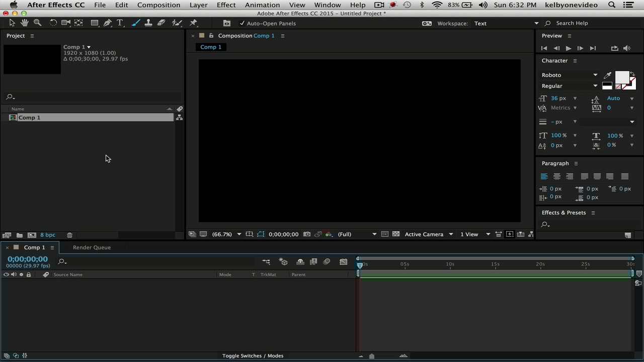Image resolution: width=644 pixels, height=362 pixels.
Task: Enable frame blending for the timeline
Action: coord(313,261)
